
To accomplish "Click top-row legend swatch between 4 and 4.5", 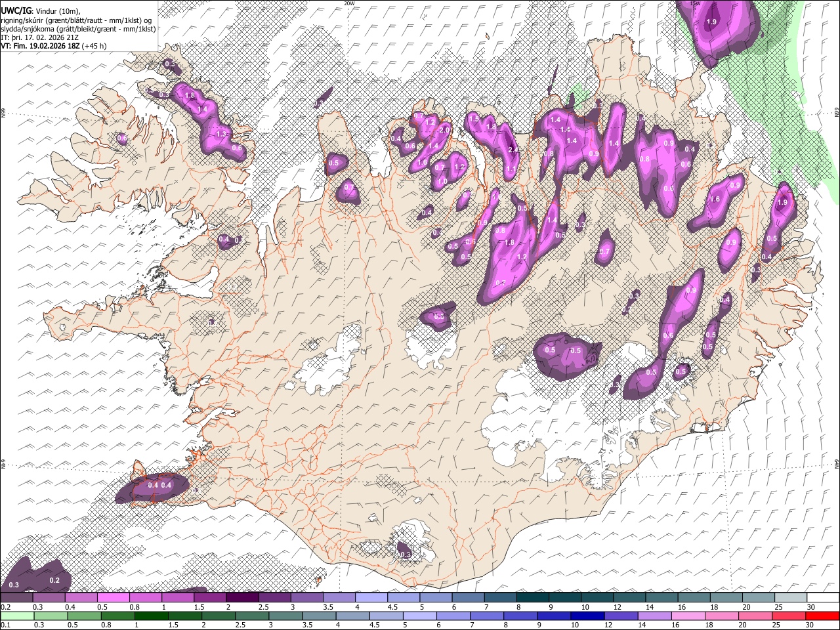I will 371,597.
